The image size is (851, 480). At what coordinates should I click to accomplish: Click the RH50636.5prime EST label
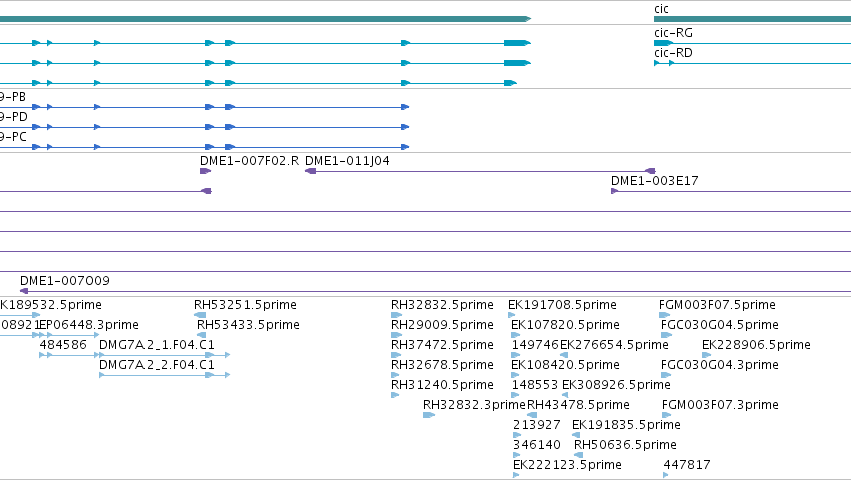coord(625,445)
